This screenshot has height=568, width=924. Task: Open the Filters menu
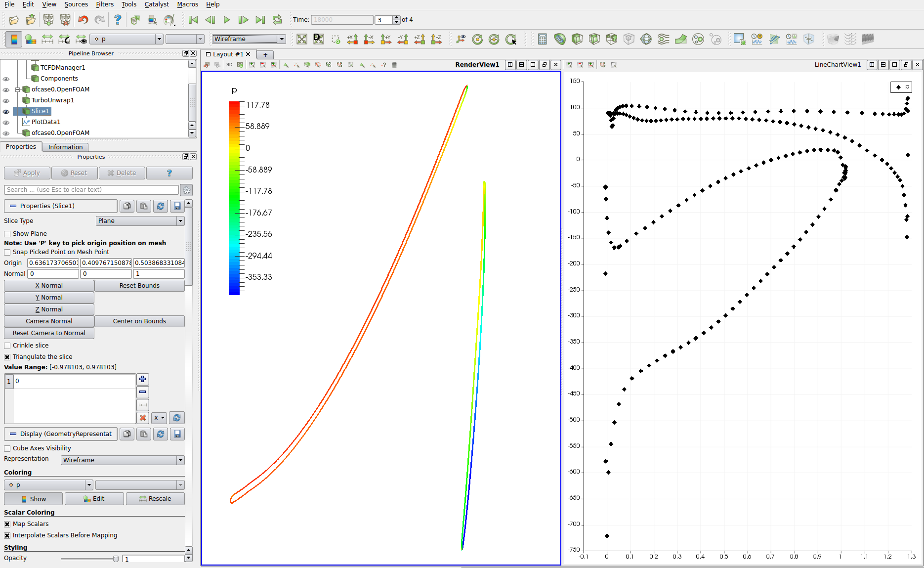[104, 4]
